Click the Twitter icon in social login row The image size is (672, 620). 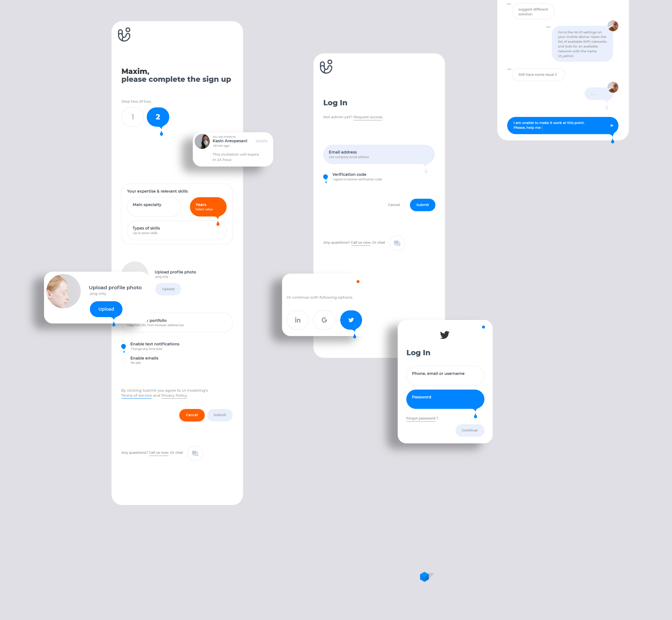(x=351, y=320)
